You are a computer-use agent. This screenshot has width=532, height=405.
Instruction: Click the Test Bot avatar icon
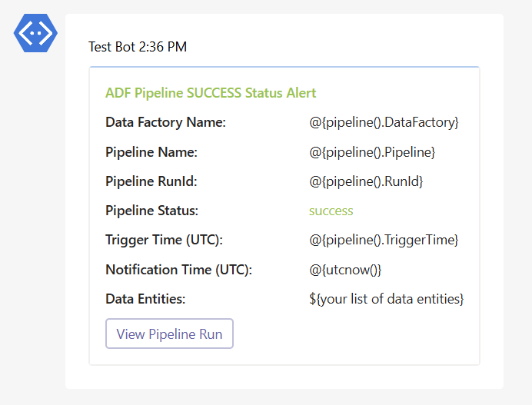tap(36, 32)
